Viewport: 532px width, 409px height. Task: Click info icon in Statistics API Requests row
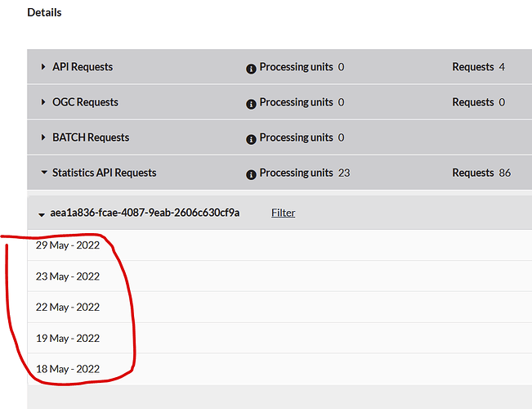pos(251,175)
